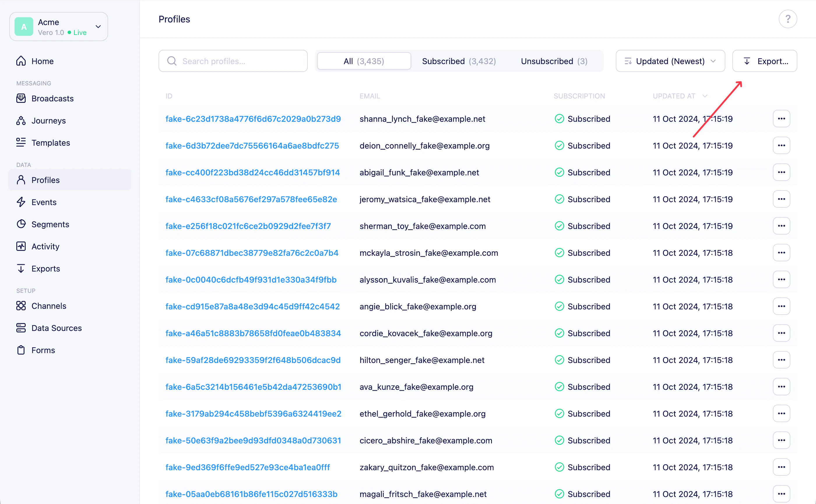816x504 pixels.
Task: Click the Search profiles input field
Action: click(x=233, y=61)
